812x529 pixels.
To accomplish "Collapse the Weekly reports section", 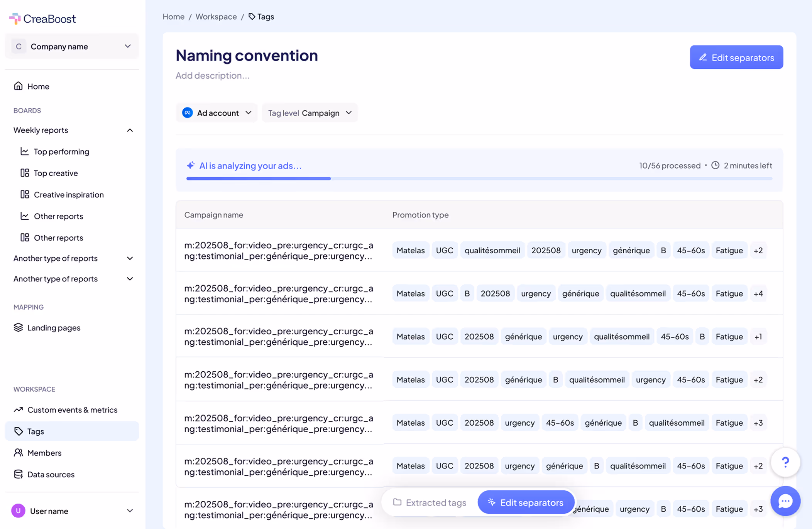I will click(x=130, y=130).
